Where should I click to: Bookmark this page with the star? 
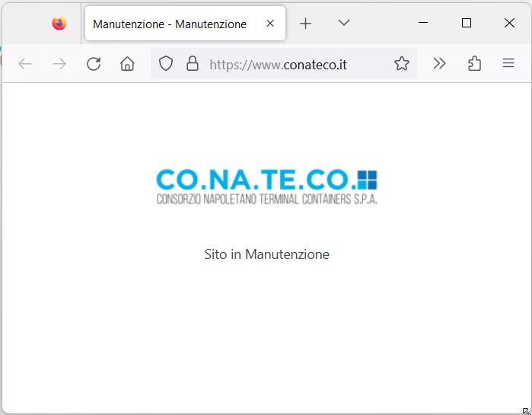coord(402,64)
